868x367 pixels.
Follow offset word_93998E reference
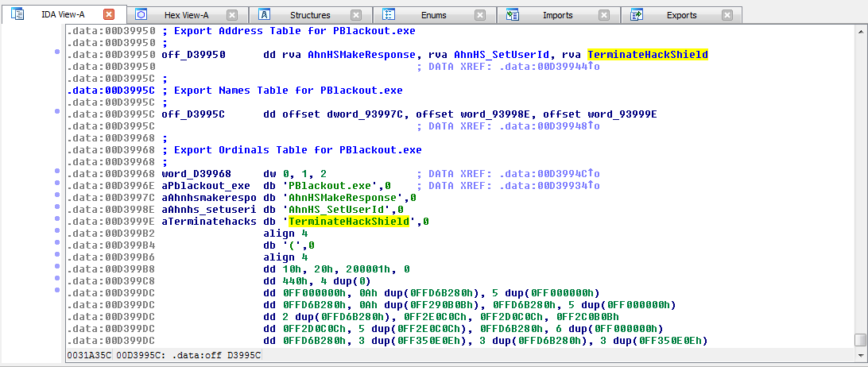pyautogui.click(x=498, y=114)
